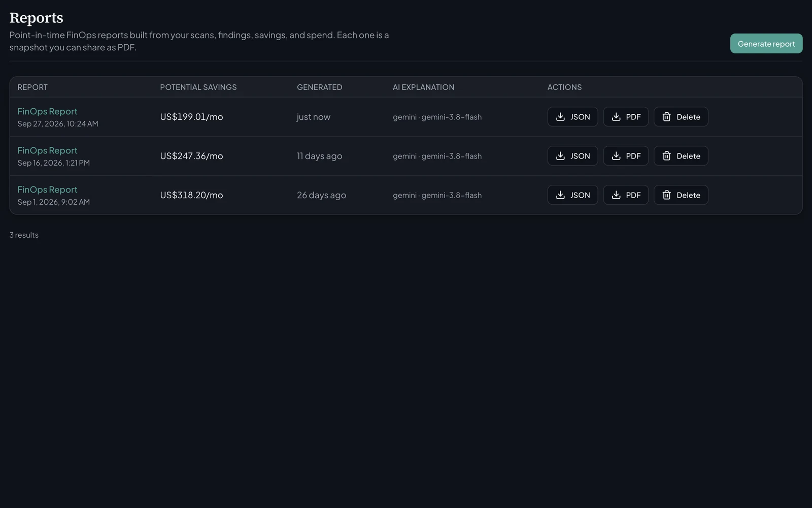Delete the Sep 27, 2026 report
This screenshot has height=508, width=812.
pos(681,117)
